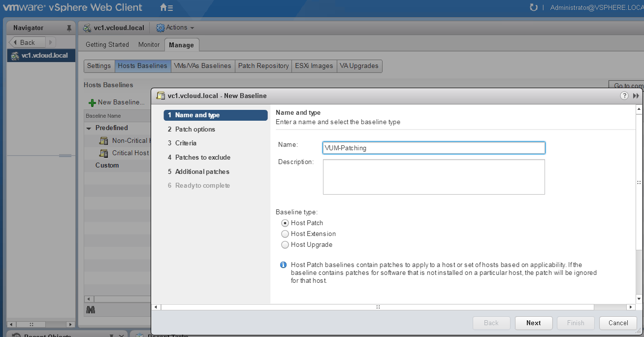Refresh using the circular arrow icon

click(x=533, y=7)
